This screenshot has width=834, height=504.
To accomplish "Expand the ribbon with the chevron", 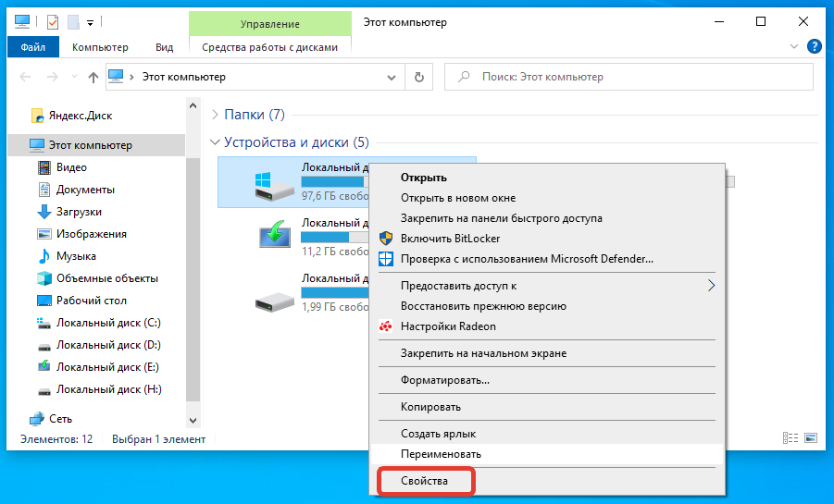I will click(794, 46).
